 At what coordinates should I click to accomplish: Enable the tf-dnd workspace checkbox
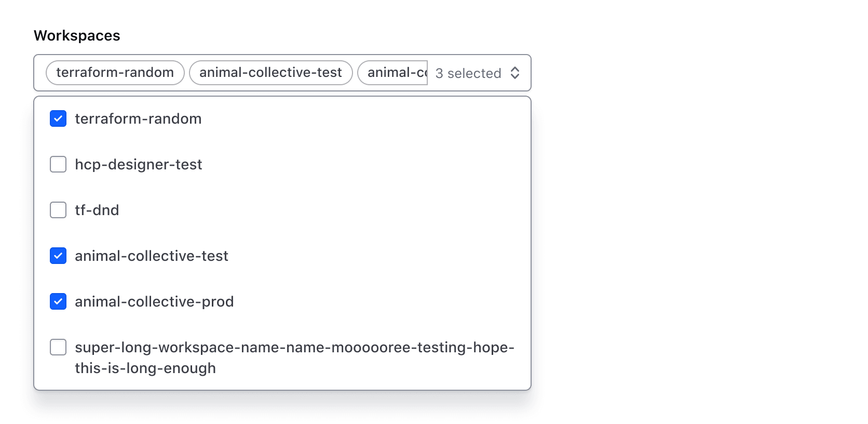tap(58, 210)
